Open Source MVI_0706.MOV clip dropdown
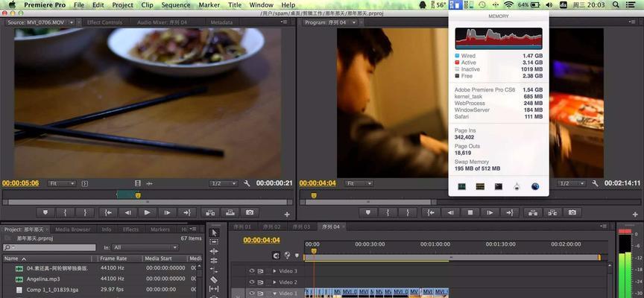The width and height of the screenshot is (644, 298). [72, 22]
